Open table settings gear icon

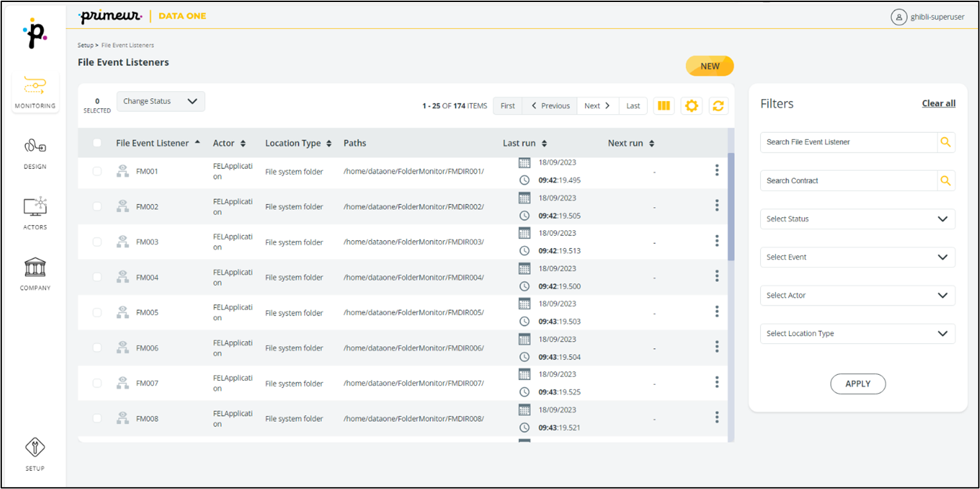coord(691,106)
